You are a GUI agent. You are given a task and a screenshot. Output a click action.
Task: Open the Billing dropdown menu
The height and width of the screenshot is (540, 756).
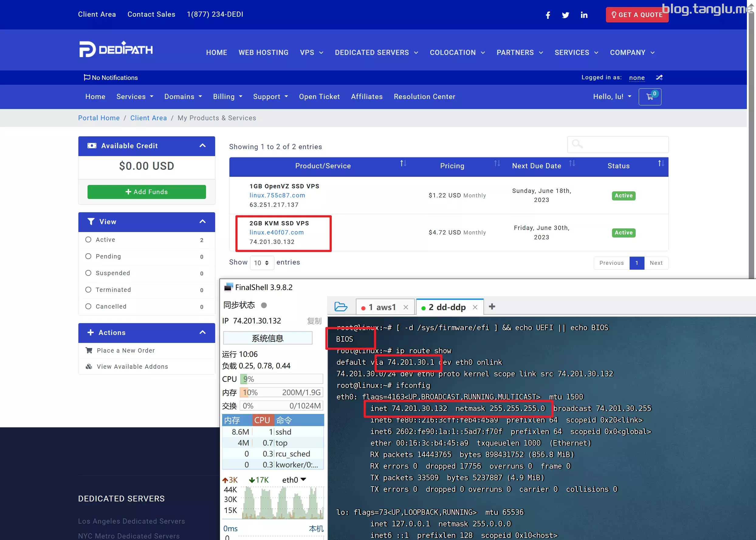coord(228,96)
